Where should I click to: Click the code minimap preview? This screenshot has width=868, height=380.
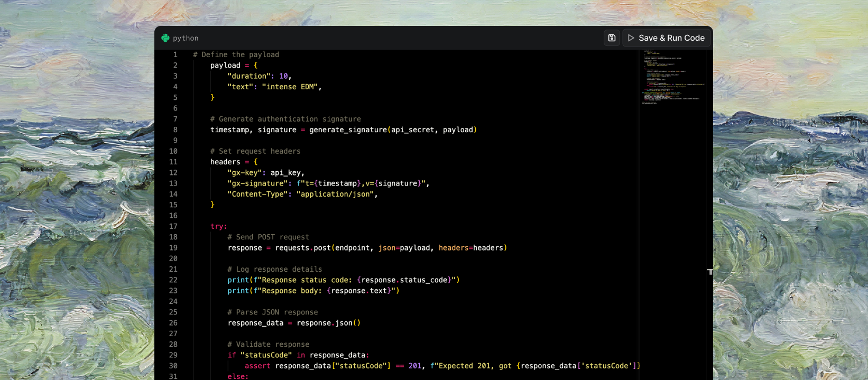pyautogui.click(x=672, y=77)
